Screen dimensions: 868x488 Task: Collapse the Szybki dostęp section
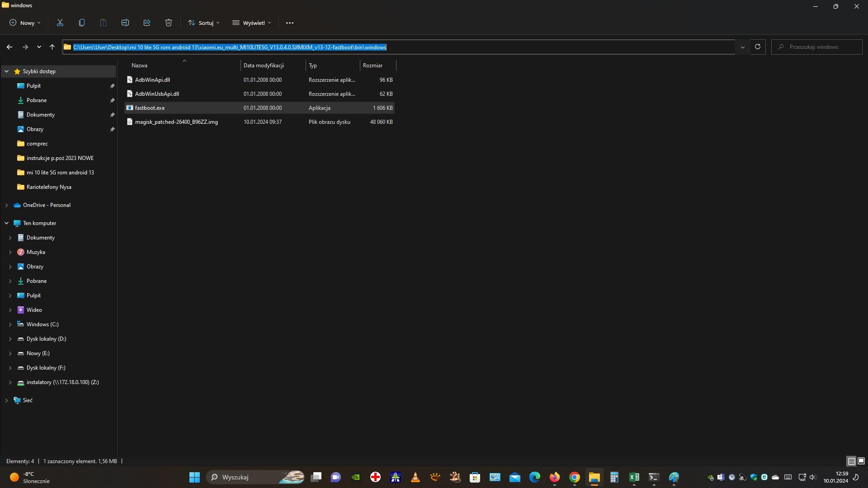tap(7, 71)
